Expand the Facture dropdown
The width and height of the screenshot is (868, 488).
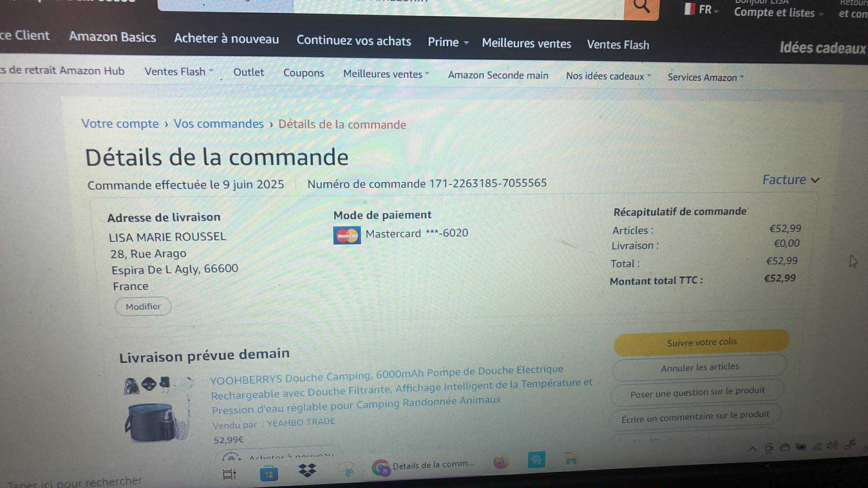tap(791, 180)
